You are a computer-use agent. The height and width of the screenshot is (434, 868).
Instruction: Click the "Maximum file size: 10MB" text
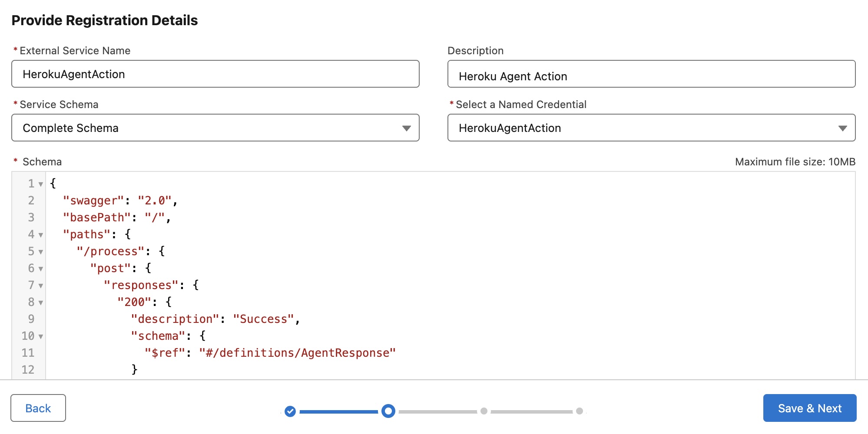pyautogui.click(x=795, y=162)
